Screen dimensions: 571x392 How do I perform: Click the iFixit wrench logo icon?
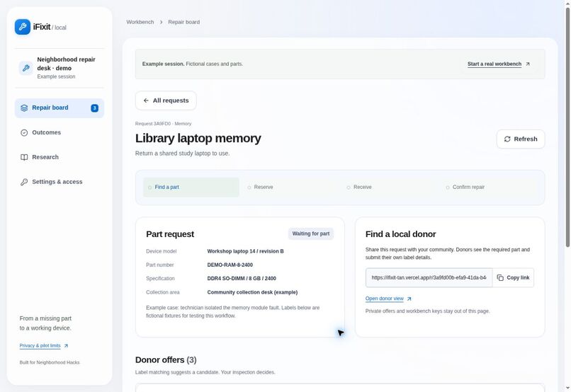point(23,27)
